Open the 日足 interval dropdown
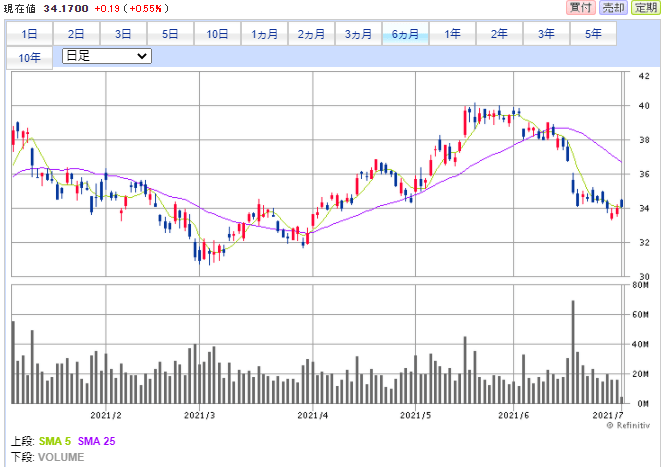This screenshot has height=467, width=664. (106, 56)
